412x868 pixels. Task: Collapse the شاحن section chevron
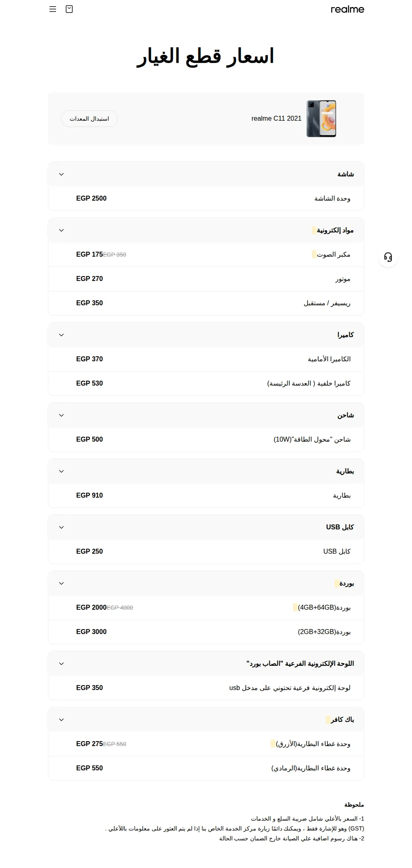pos(61,415)
